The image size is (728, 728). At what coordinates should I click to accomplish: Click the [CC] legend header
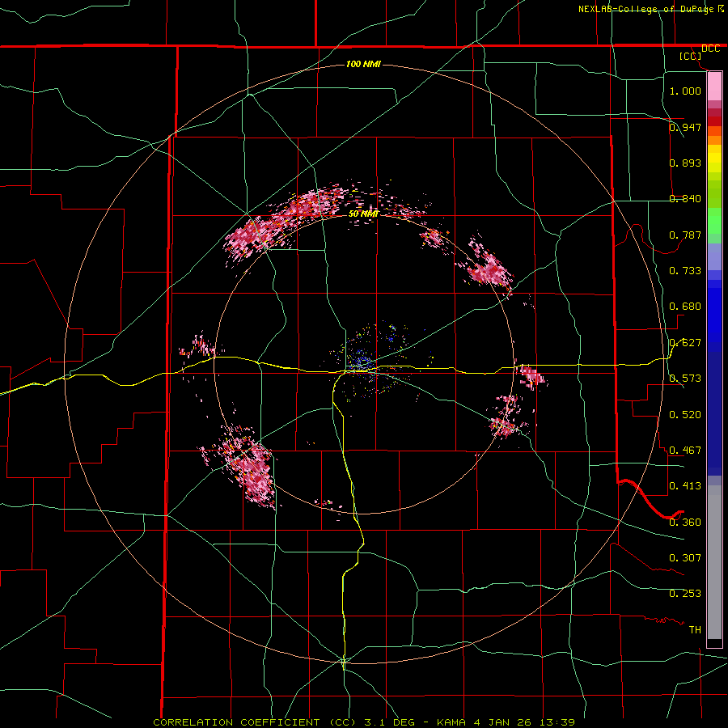pos(691,56)
